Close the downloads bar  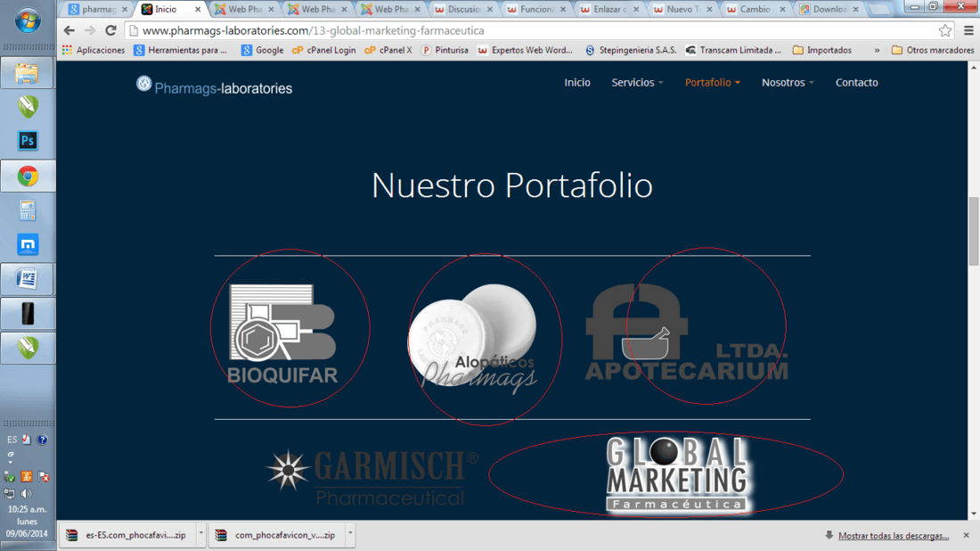tap(967, 535)
